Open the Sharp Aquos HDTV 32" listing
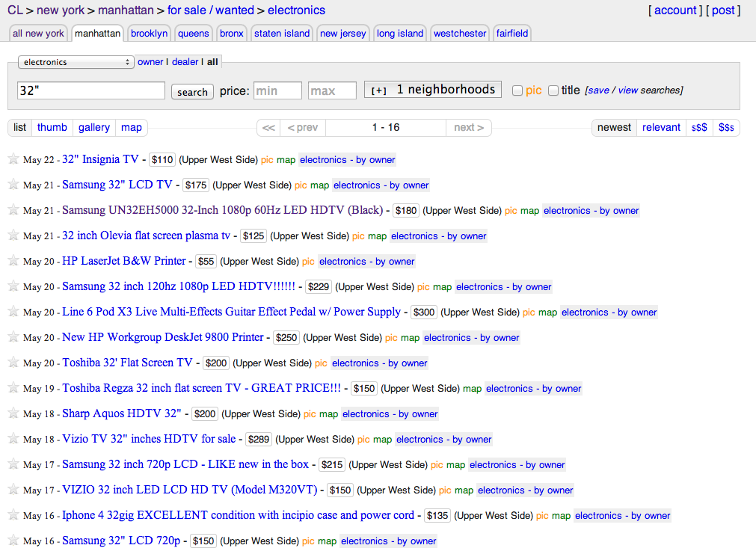The width and height of the screenshot is (756, 557). point(121,413)
